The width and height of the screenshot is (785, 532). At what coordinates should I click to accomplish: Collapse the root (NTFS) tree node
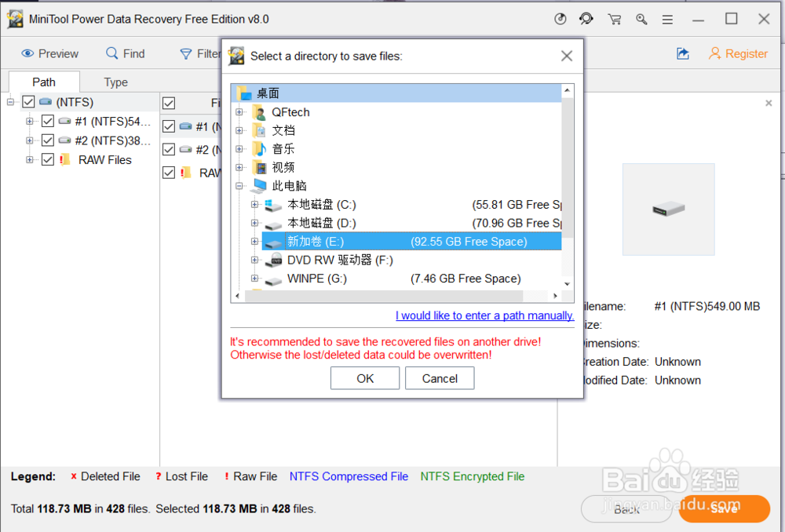[x=10, y=102]
